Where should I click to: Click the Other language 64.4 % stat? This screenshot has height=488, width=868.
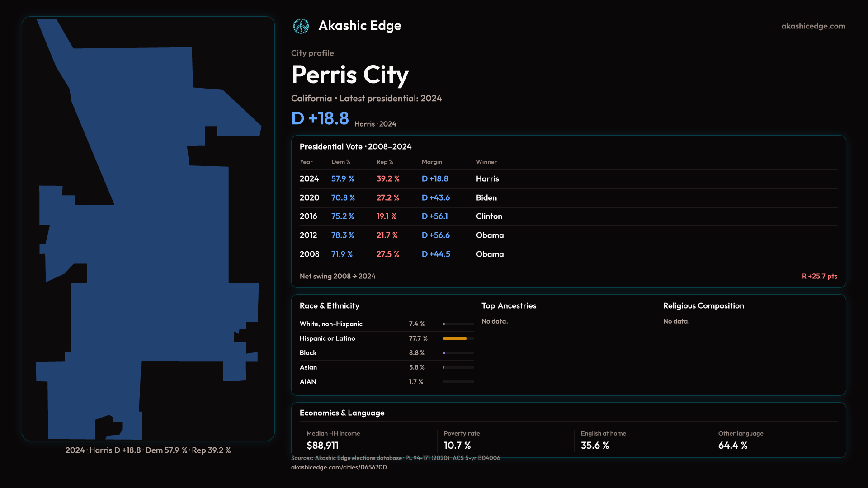732,446
